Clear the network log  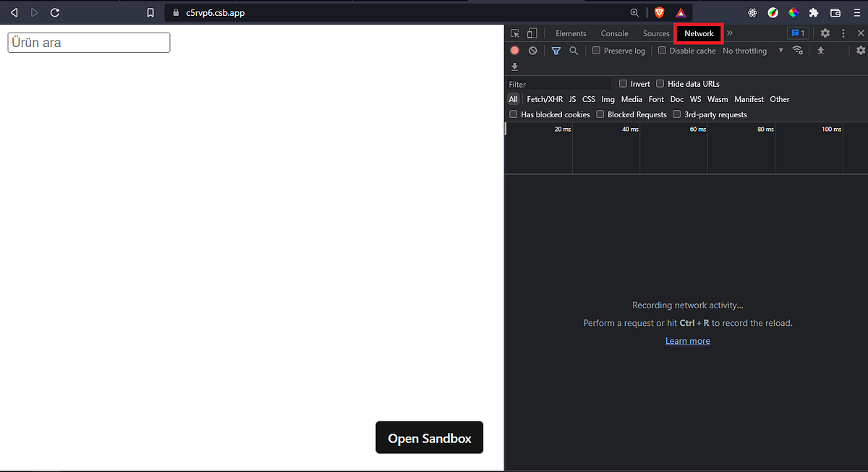[532, 51]
